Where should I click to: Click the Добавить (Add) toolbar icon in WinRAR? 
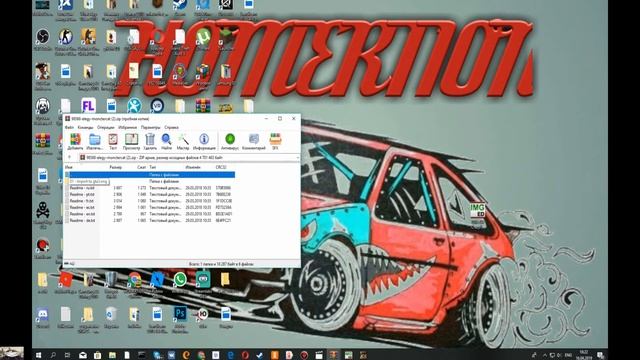[75, 142]
